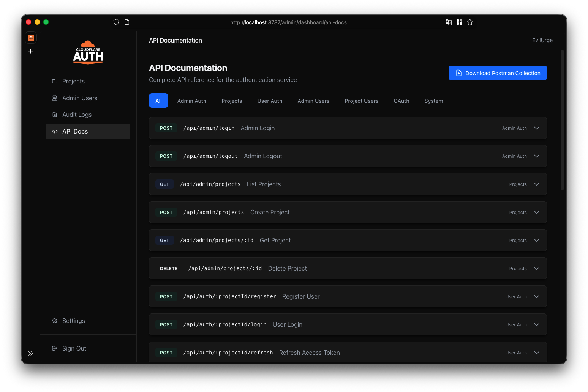Switch to Project Users filter tab
Viewport: 588px width, 392px height.
pyautogui.click(x=361, y=101)
